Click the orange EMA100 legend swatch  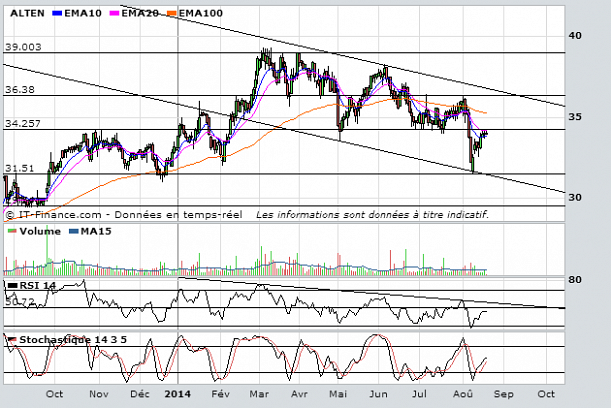[172, 13]
